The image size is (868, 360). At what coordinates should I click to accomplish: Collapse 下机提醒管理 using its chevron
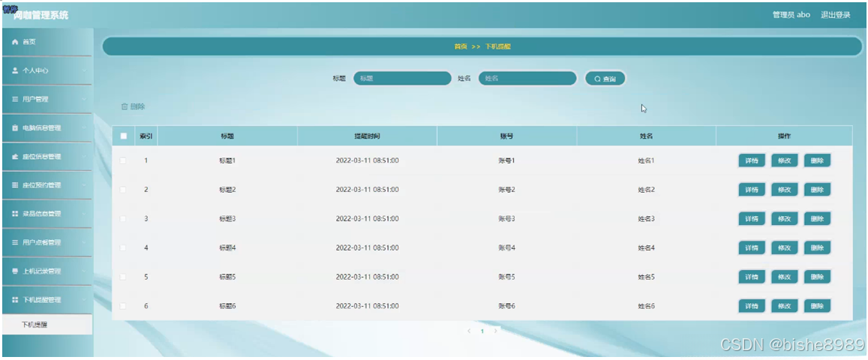coord(84,300)
